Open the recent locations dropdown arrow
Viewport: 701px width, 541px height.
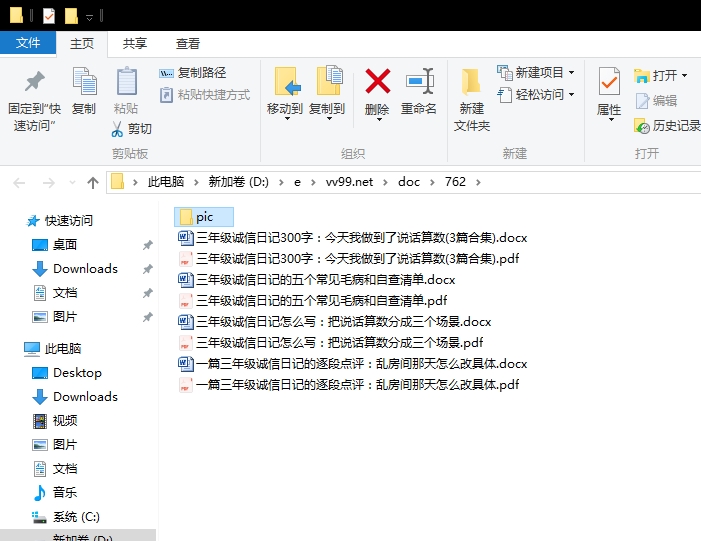[72, 182]
